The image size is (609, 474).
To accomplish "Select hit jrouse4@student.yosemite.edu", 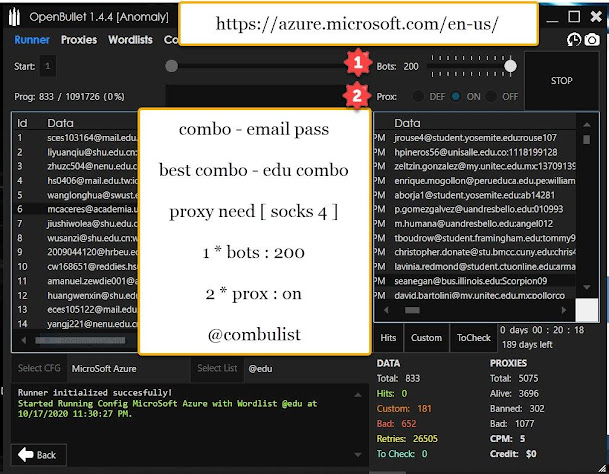I will tap(475, 138).
